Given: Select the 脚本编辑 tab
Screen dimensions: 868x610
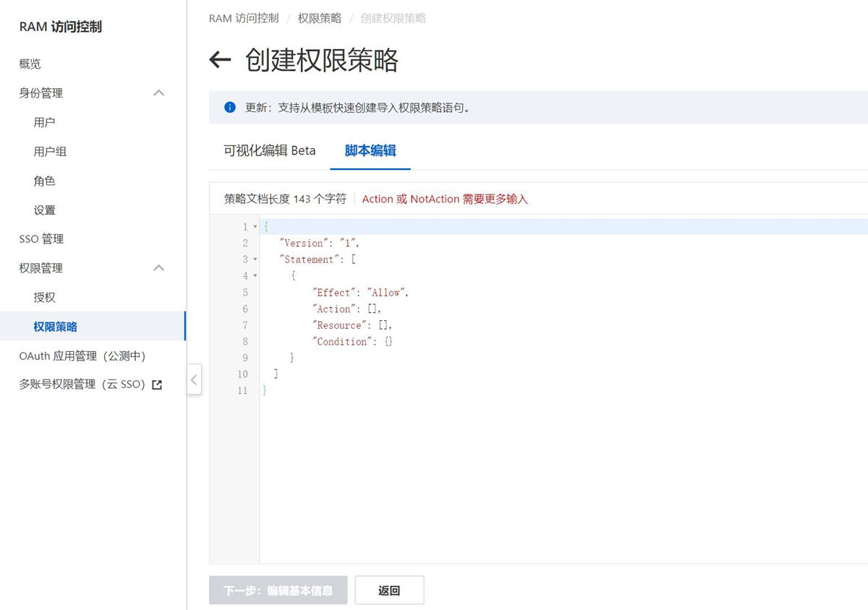Looking at the screenshot, I should point(370,150).
